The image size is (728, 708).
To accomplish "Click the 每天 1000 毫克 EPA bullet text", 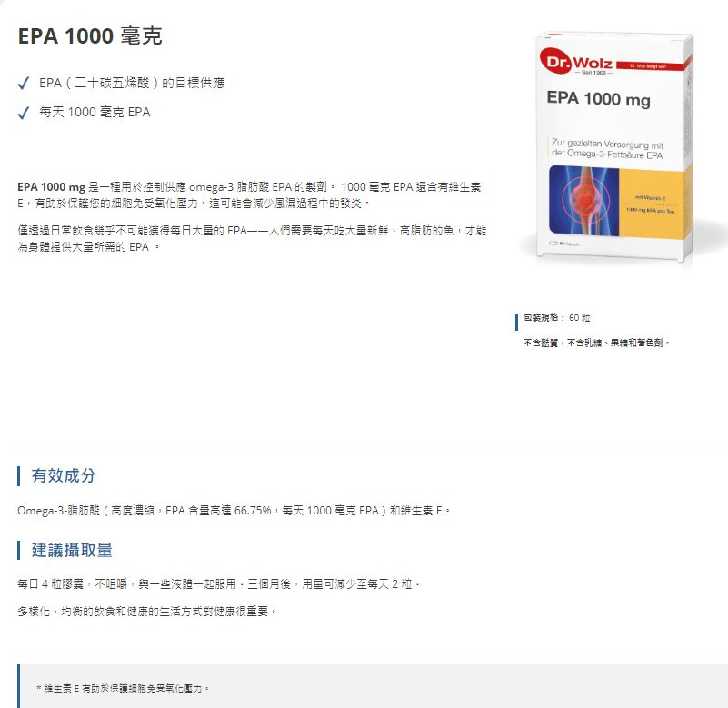I will point(95,113).
